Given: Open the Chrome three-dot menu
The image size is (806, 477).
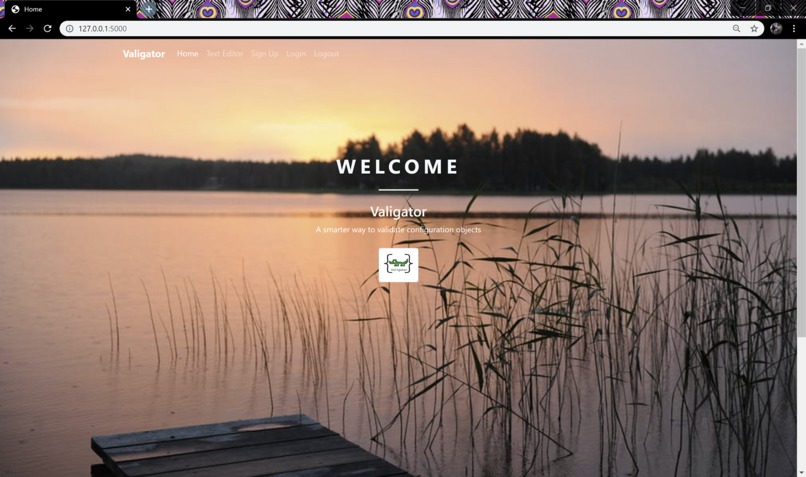Looking at the screenshot, I should pyautogui.click(x=794, y=29).
